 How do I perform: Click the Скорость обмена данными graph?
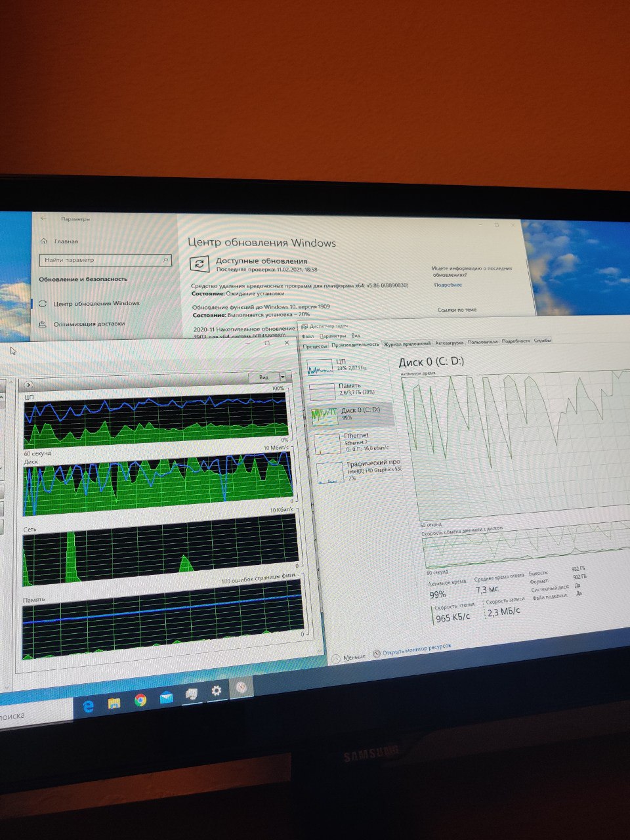(x=527, y=545)
